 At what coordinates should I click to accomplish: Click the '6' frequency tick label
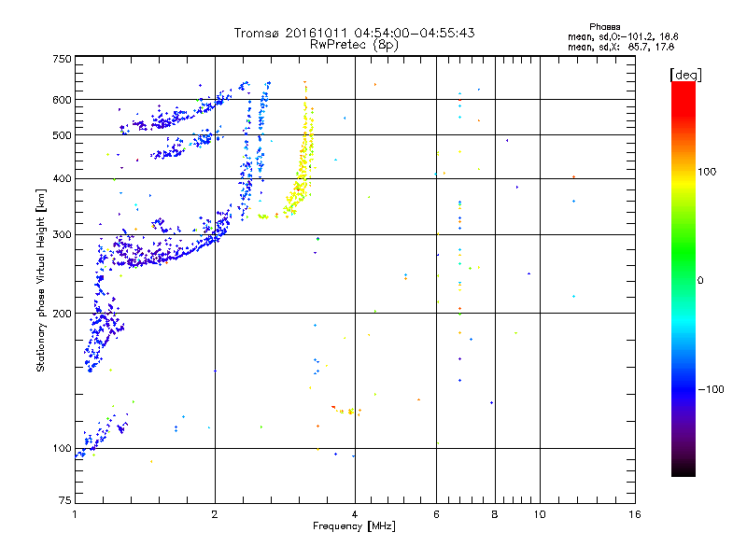point(436,514)
